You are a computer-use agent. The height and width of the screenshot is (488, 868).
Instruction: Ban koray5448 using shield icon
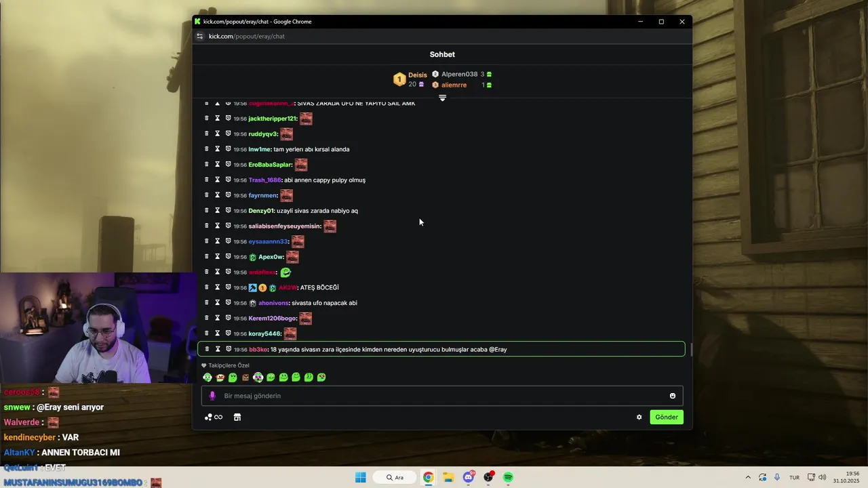coord(229,333)
